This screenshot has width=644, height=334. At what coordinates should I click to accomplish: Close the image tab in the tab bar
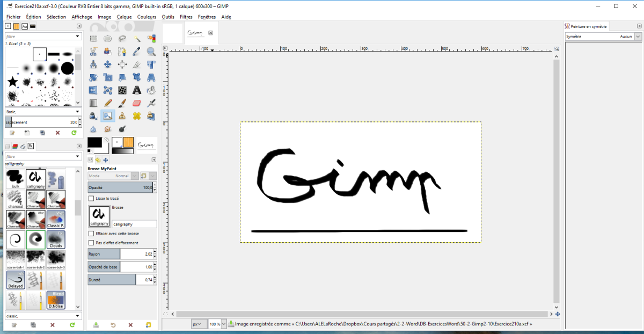tap(210, 33)
